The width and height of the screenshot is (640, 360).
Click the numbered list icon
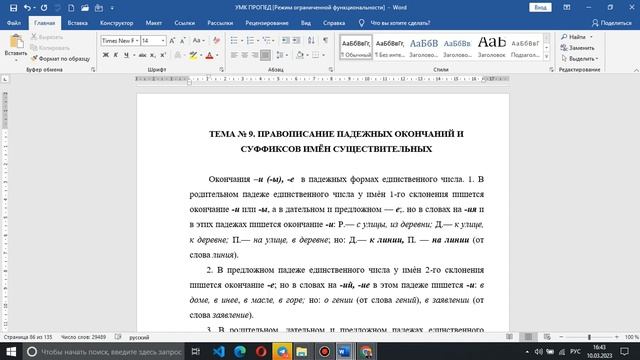(251, 40)
